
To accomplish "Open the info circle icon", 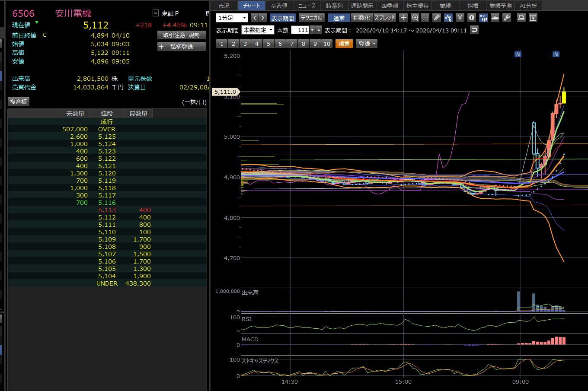I will [471, 18].
